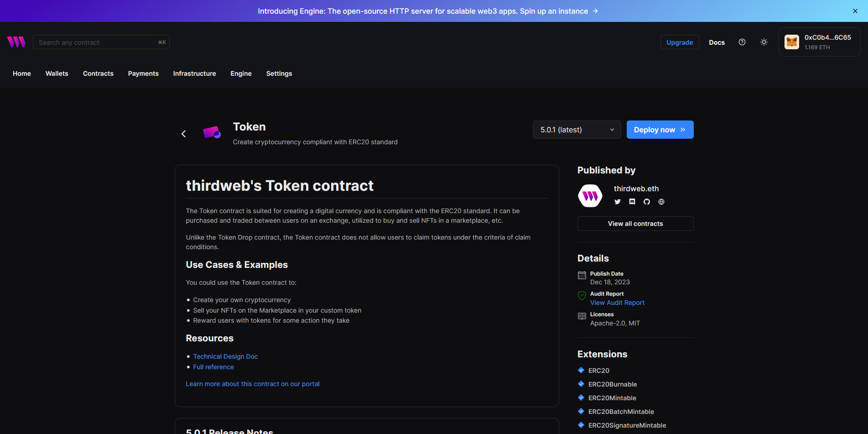Click View all contracts button

click(x=635, y=224)
